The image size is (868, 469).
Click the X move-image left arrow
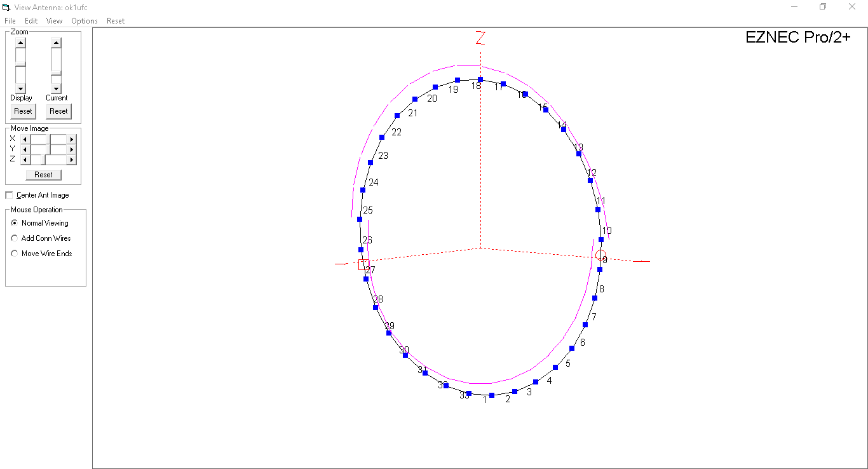[x=25, y=139]
